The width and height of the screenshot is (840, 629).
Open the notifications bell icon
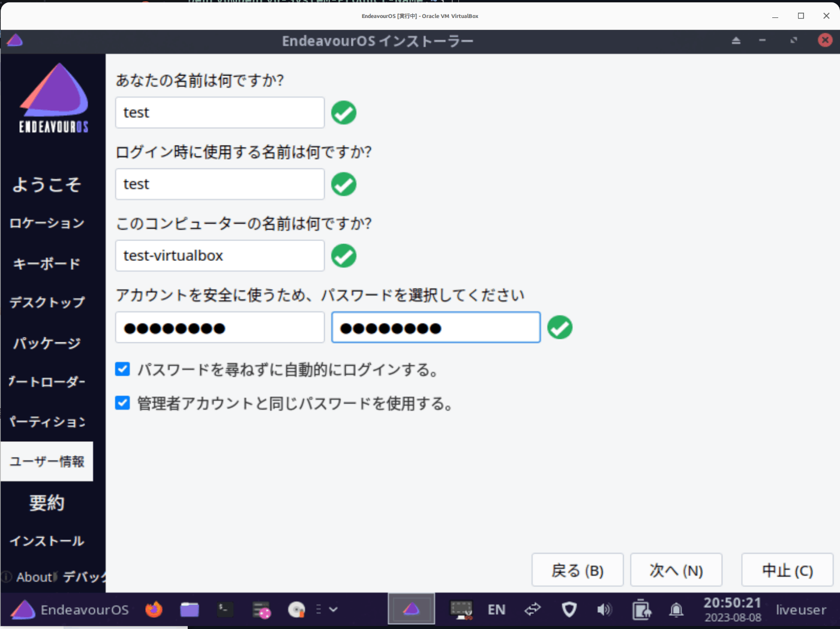(x=676, y=610)
